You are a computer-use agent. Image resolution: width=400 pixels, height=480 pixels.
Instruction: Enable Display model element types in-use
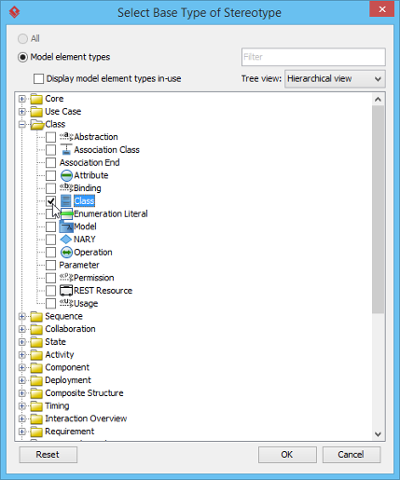tap(39, 79)
